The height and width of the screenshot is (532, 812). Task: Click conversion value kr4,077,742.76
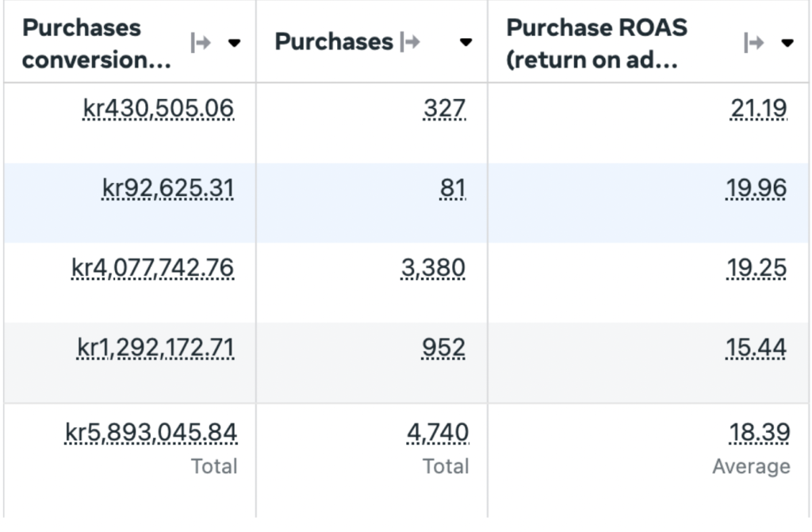click(x=153, y=268)
